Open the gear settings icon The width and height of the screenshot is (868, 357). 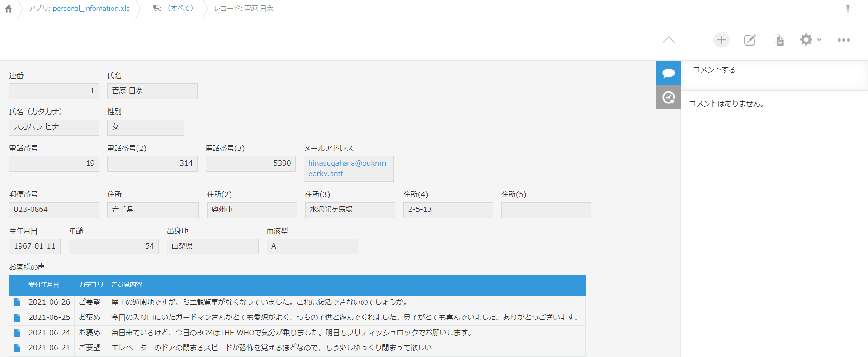click(x=806, y=39)
